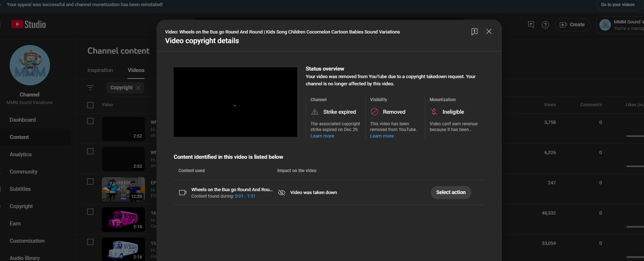Click the Views column header

pos(550,105)
